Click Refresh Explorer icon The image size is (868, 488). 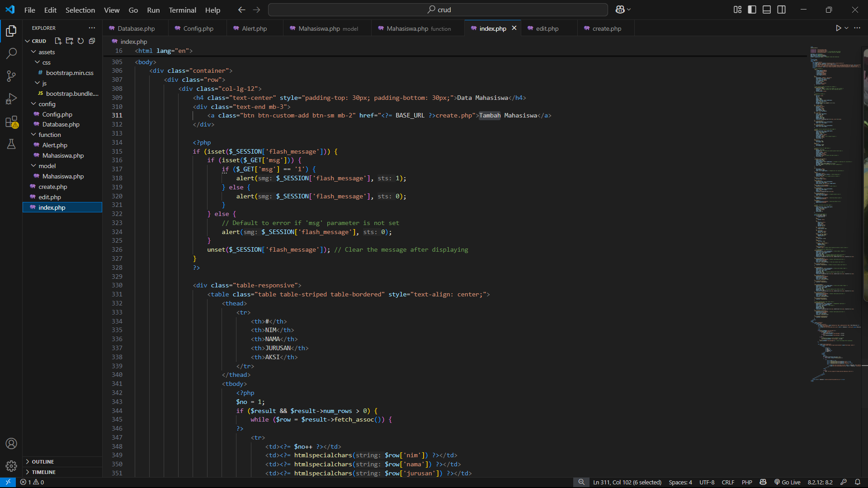point(80,41)
